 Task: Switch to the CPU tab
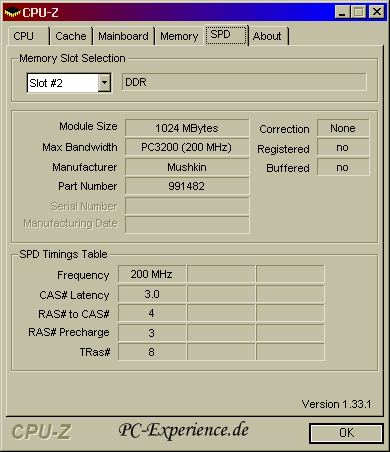pos(28,36)
